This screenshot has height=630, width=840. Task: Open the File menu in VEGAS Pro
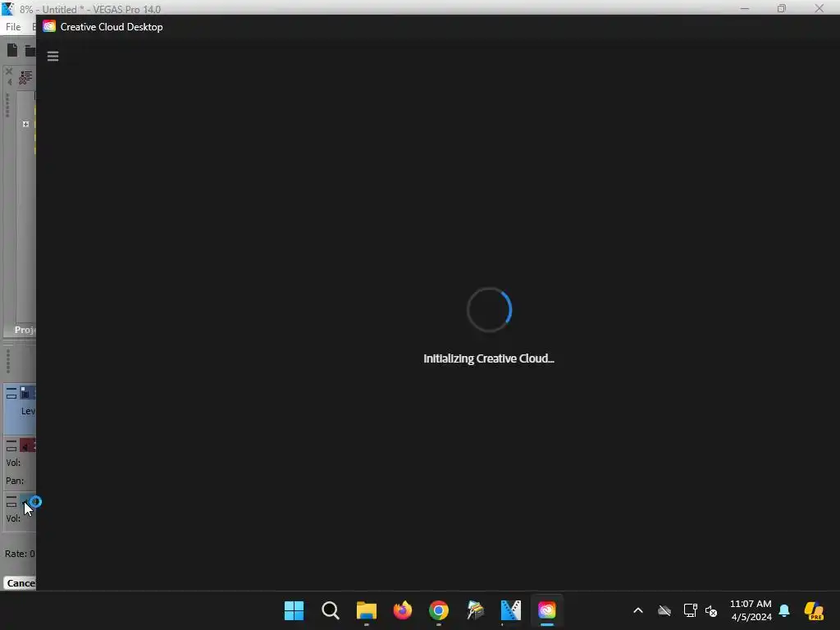click(13, 27)
